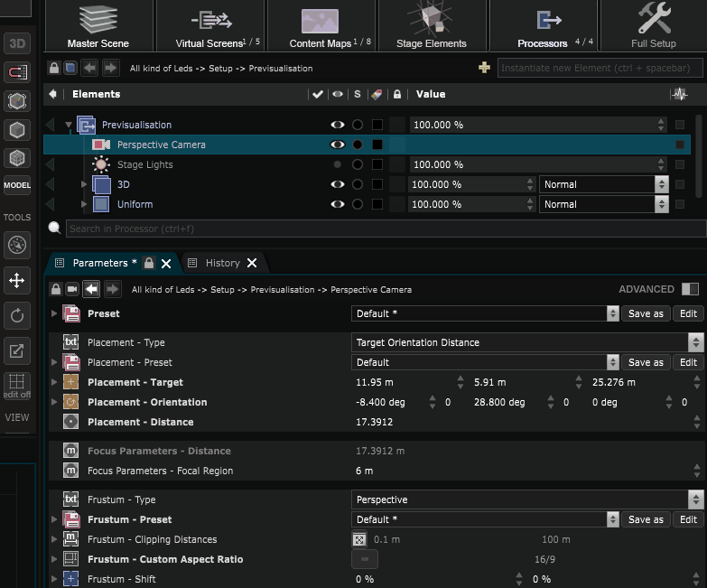This screenshot has width=707, height=588.
Task: Collapse the Previsualisation tree node
Action: point(69,125)
